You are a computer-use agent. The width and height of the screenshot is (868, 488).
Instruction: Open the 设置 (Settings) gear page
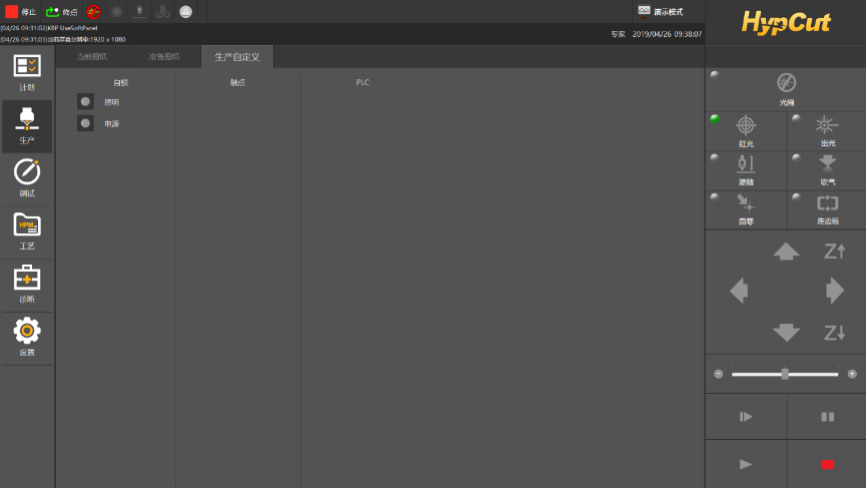[27, 335]
